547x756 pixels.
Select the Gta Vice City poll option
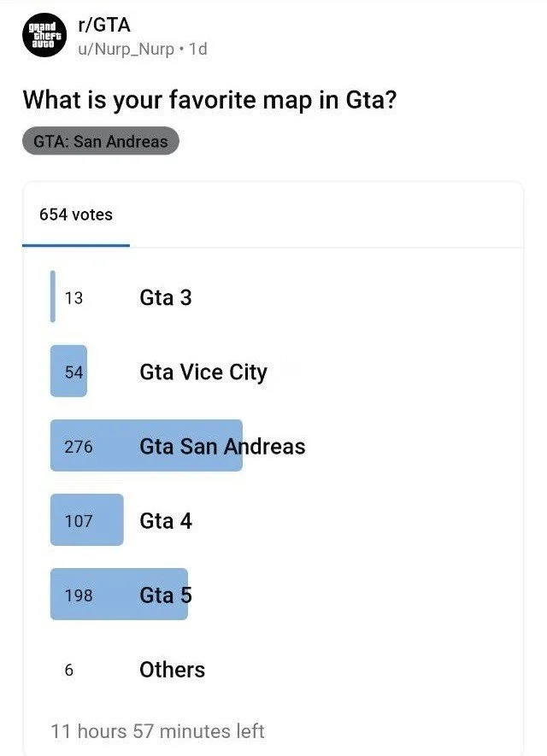point(203,372)
